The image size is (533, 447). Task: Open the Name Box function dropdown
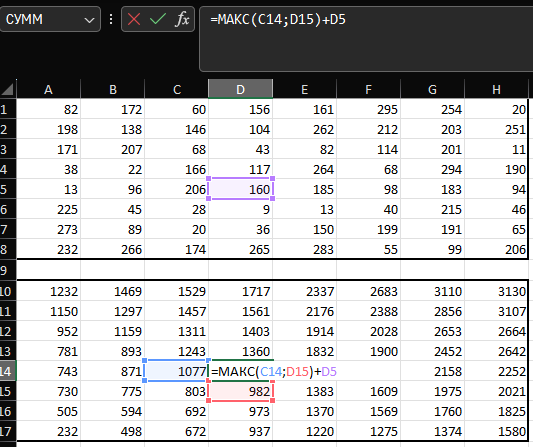click(x=89, y=20)
